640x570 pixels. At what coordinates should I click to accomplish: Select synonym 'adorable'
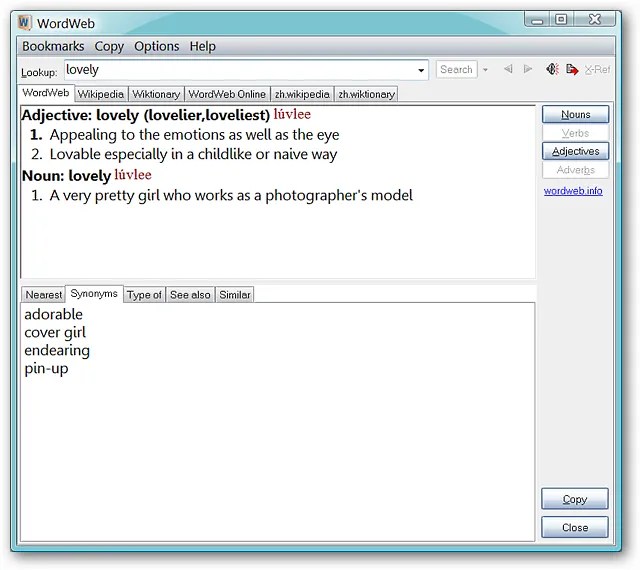(53, 314)
